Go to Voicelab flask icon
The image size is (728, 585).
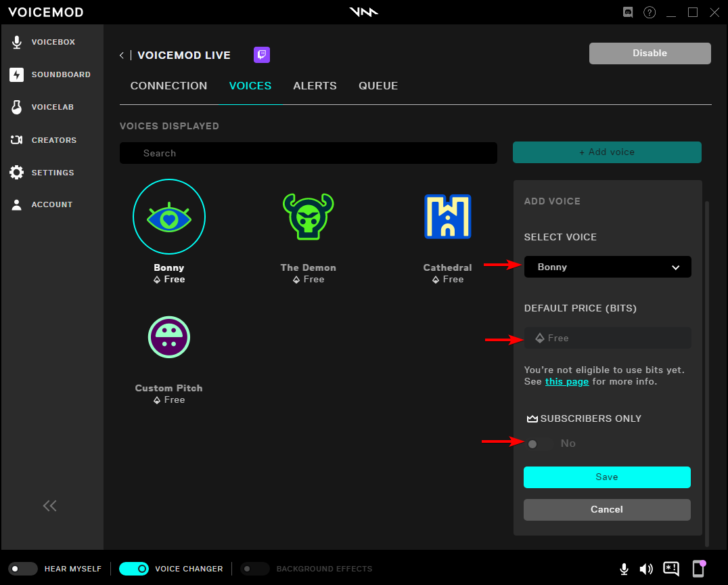point(17,107)
